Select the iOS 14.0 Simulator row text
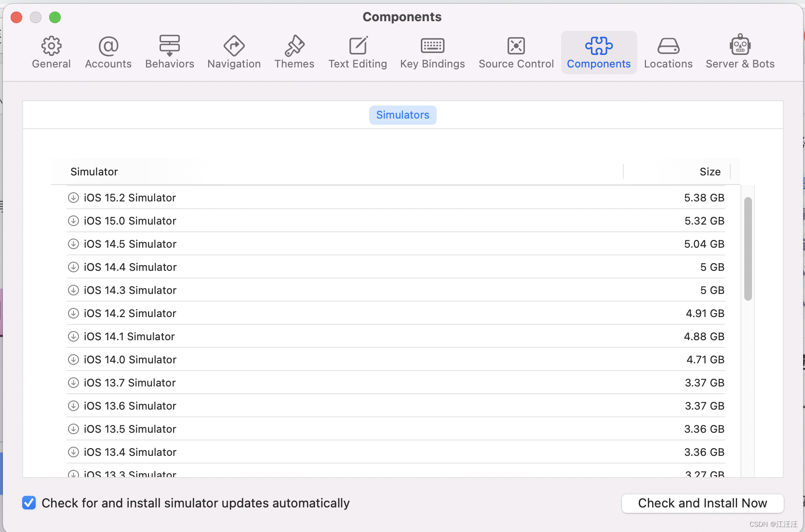The width and height of the screenshot is (805, 532). [130, 359]
